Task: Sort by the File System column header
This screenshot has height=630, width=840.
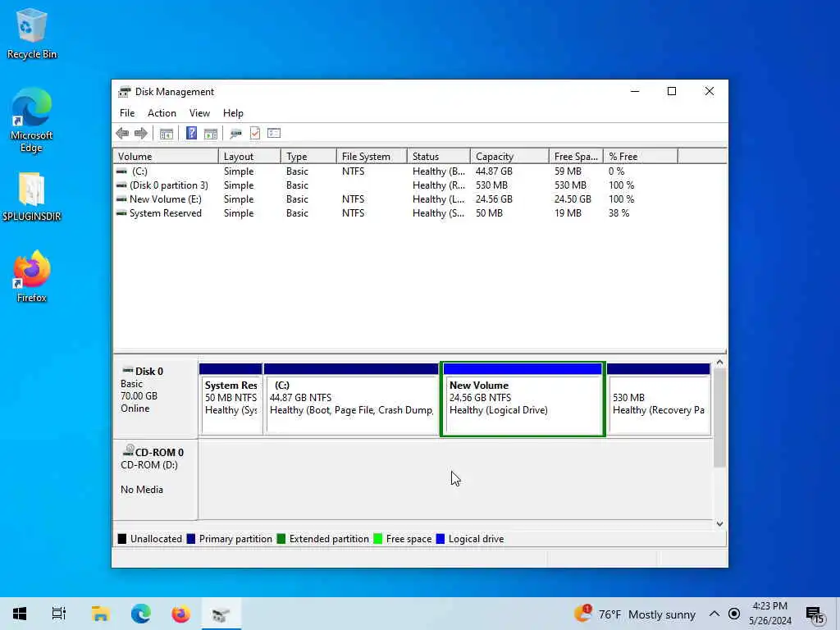Action: [372, 157]
